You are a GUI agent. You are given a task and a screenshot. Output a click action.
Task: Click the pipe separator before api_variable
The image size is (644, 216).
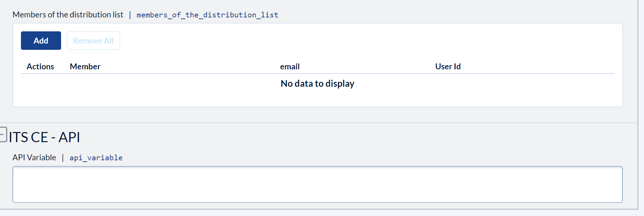pos(63,158)
